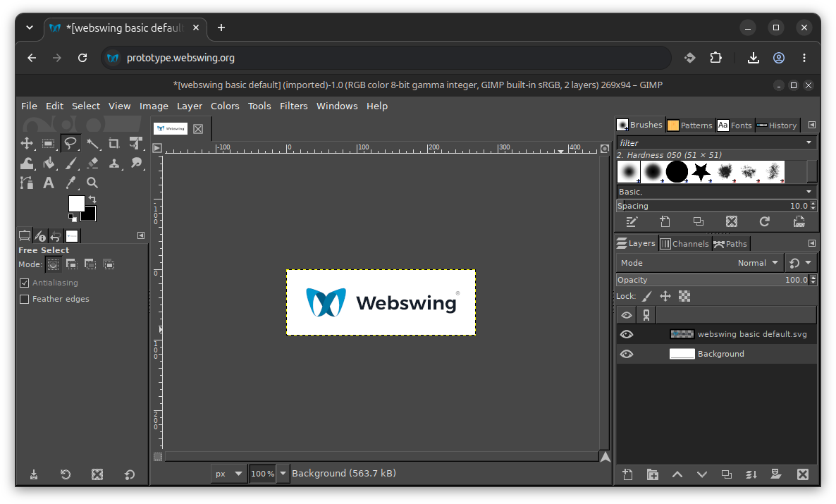This screenshot has width=836, height=504.
Task: Select the Unified Transform tool
Action: coord(137,143)
